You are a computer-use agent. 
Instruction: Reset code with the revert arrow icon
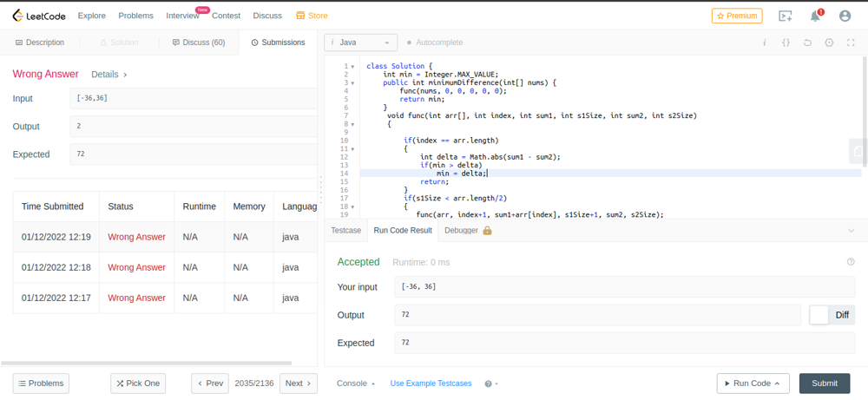point(807,43)
